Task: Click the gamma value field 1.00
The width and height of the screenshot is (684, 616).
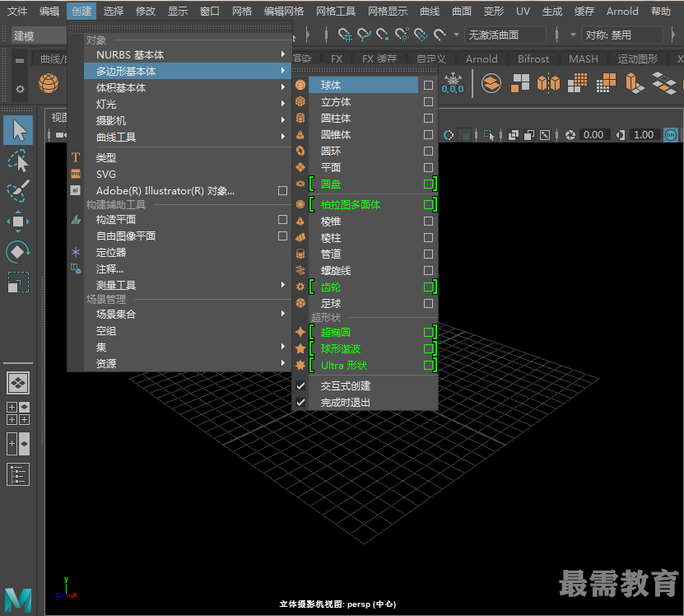Action: click(x=644, y=135)
